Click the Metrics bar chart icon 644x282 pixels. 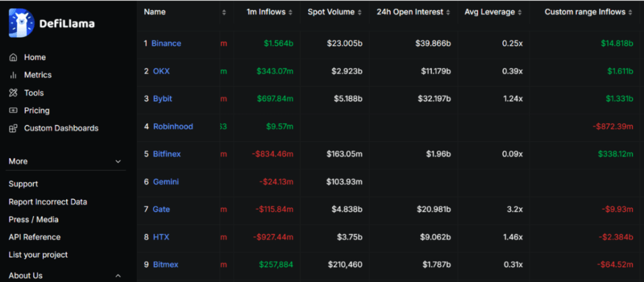point(13,75)
